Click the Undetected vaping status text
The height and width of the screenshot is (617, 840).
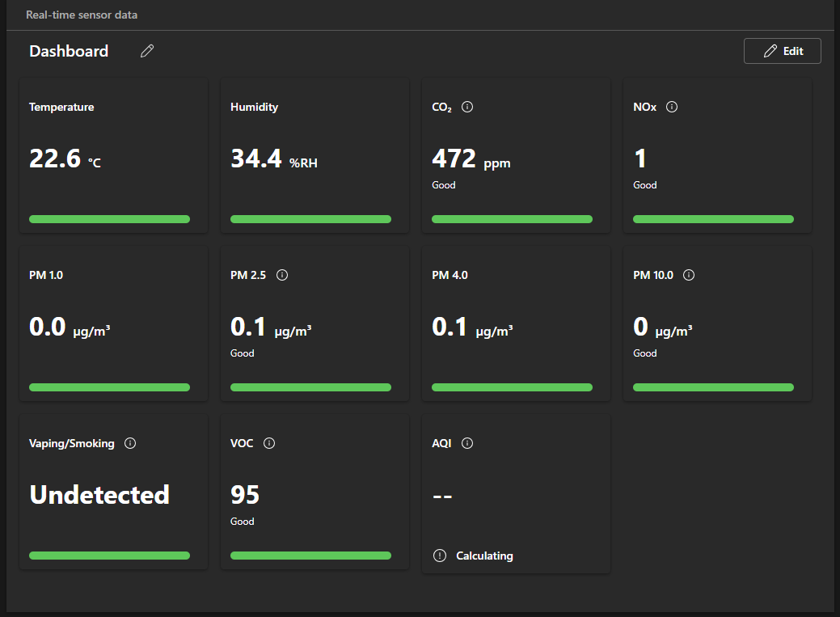click(99, 494)
